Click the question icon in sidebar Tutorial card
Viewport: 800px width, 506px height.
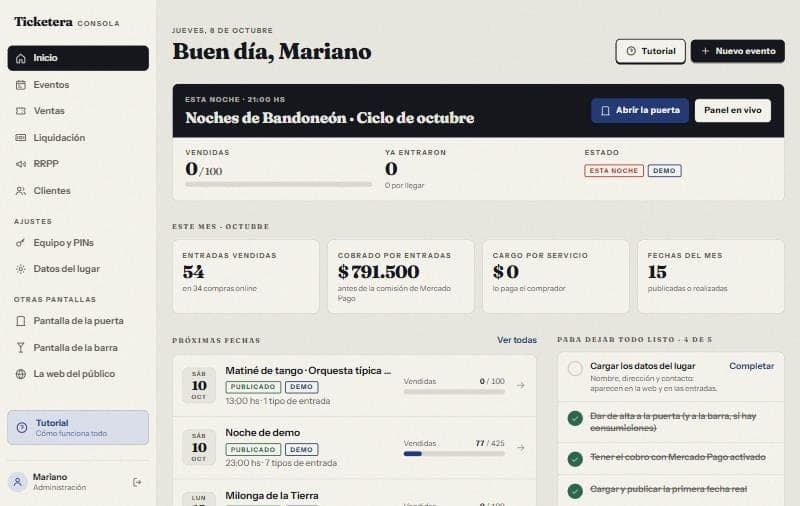click(x=22, y=427)
